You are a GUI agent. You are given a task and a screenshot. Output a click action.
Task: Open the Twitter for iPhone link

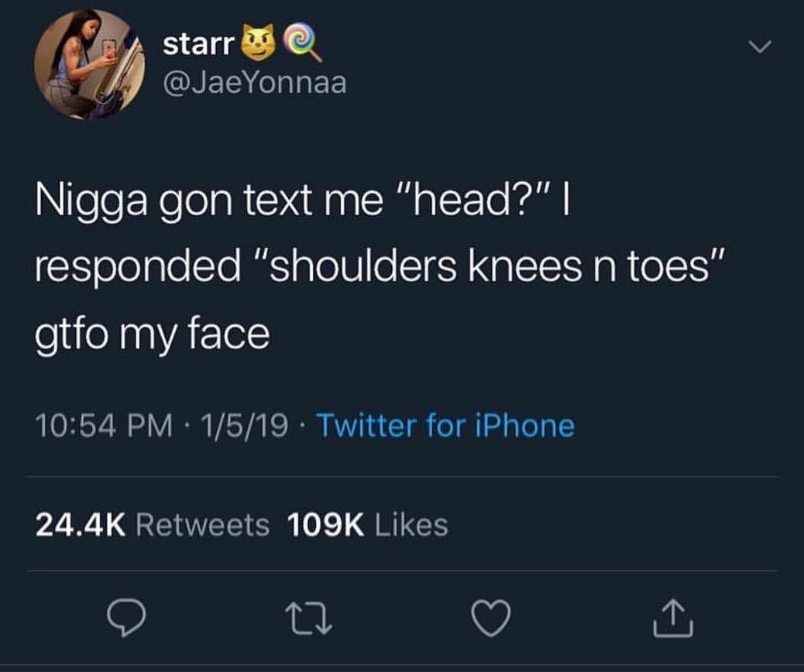point(446,426)
